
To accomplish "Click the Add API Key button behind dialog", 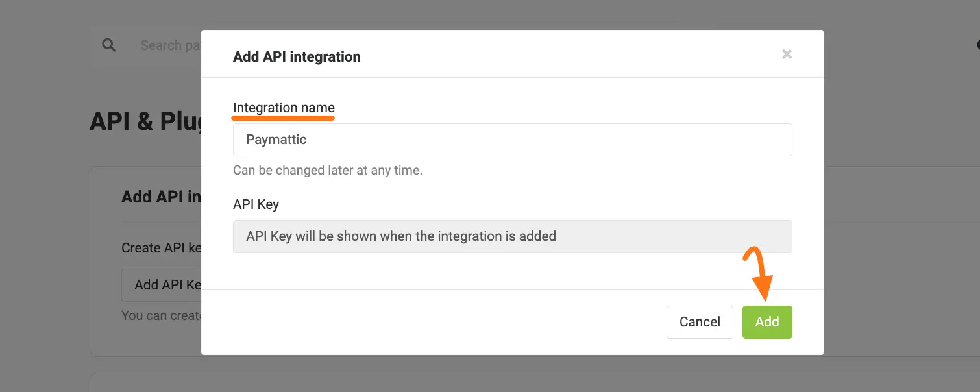I will click(x=164, y=285).
